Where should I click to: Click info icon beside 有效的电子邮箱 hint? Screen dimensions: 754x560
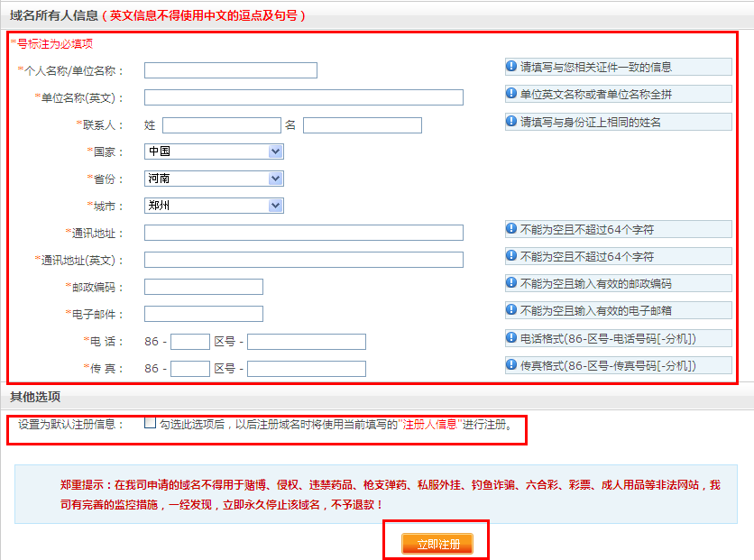click(512, 310)
